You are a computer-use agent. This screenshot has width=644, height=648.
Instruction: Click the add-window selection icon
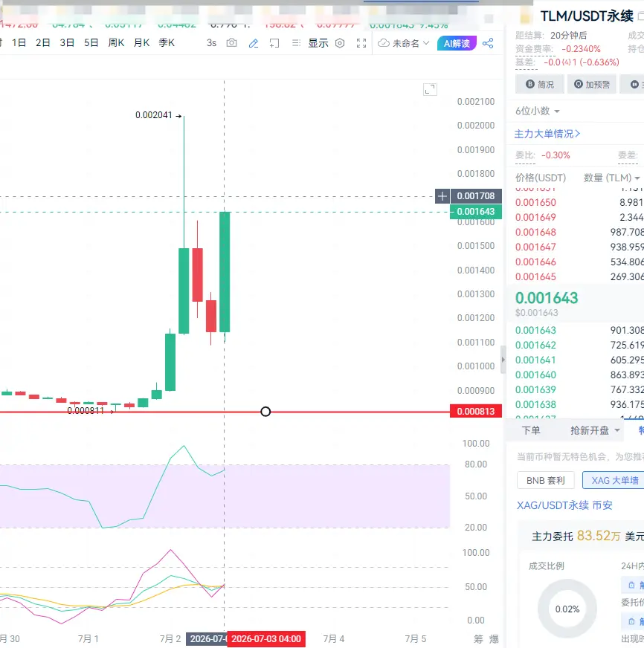[274, 43]
